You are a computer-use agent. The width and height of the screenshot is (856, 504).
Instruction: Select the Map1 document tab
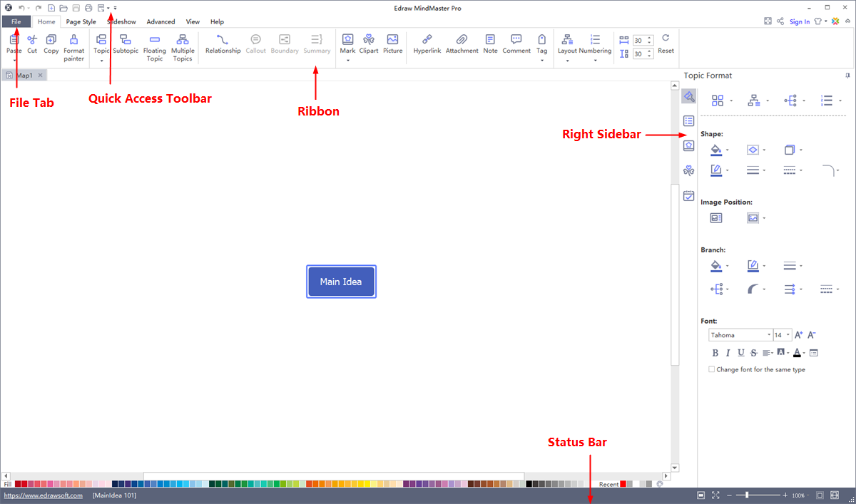pyautogui.click(x=24, y=75)
